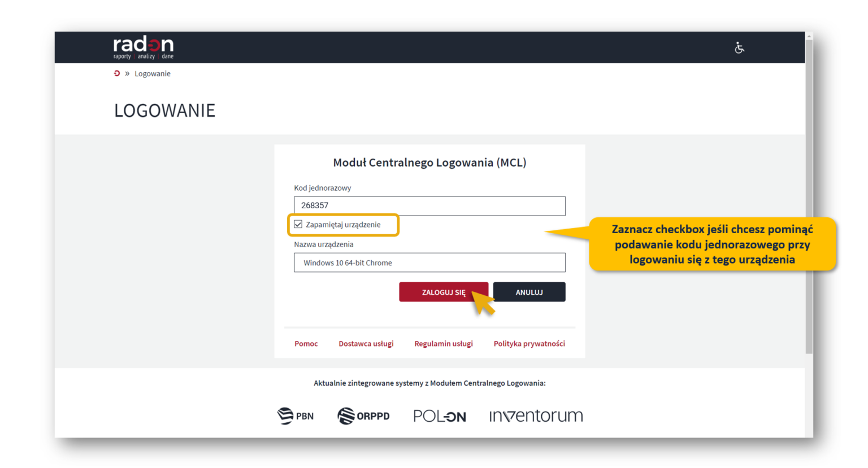
Task: Open the Pomoc link
Action: point(306,344)
